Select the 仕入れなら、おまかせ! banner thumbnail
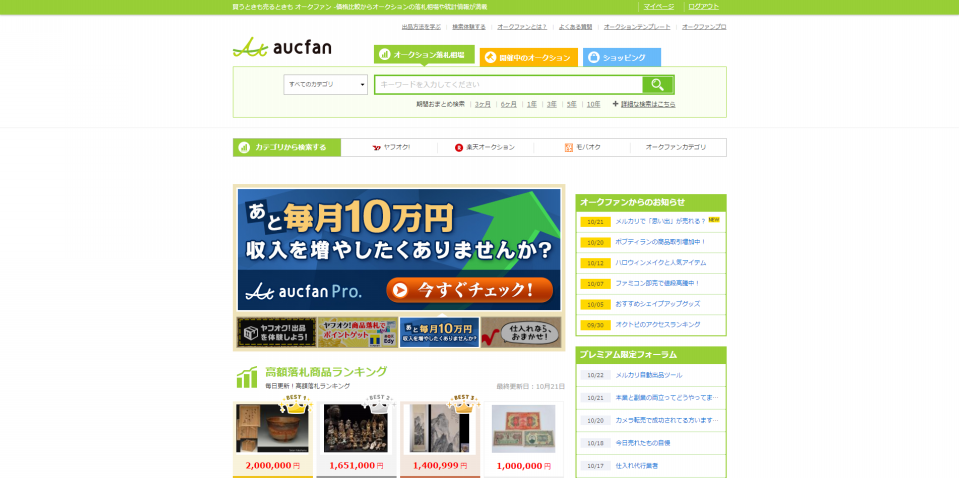 520,333
